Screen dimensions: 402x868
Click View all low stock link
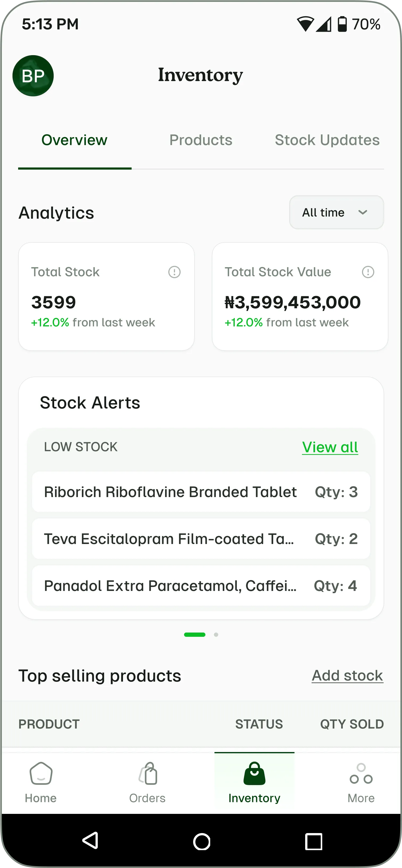point(330,447)
